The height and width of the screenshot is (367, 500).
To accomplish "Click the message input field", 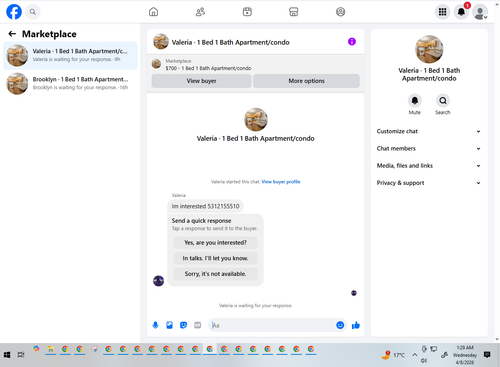I will point(273,325).
